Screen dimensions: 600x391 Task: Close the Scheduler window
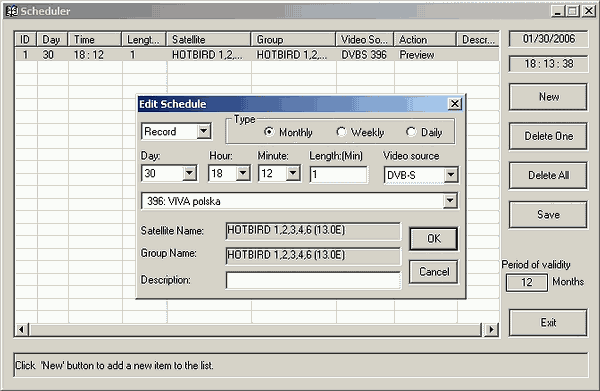pyautogui.click(x=588, y=11)
